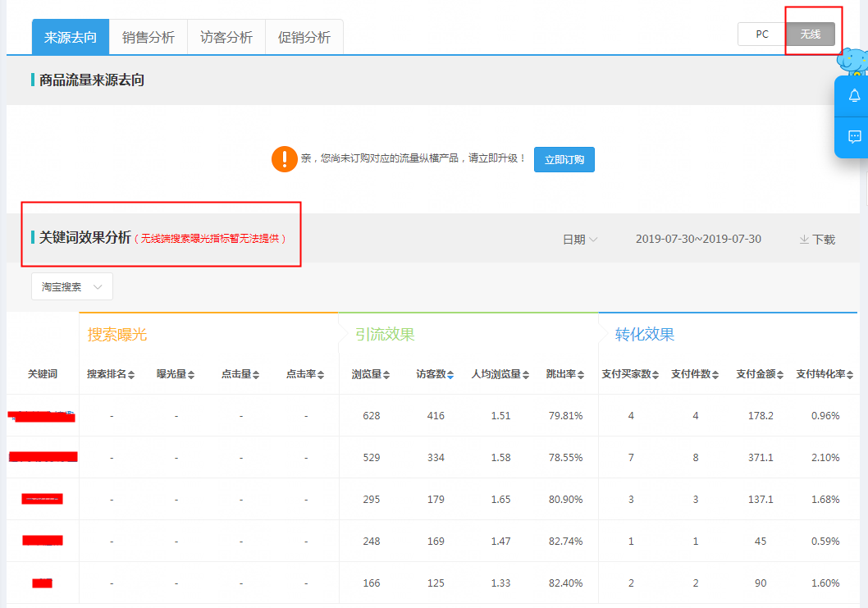Viewport: 868px width, 608px height.
Task: Switch to 销售分析 tab
Action: [x=148, y=38]
